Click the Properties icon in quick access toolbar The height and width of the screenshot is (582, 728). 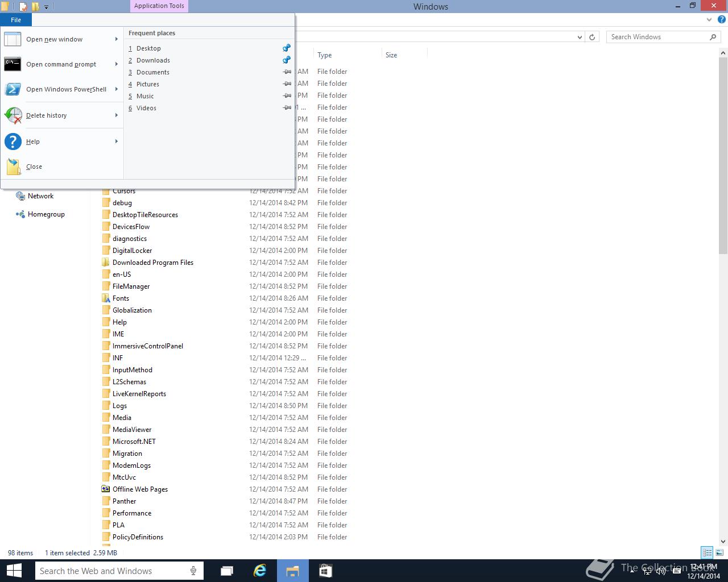[x=23, y=7]
